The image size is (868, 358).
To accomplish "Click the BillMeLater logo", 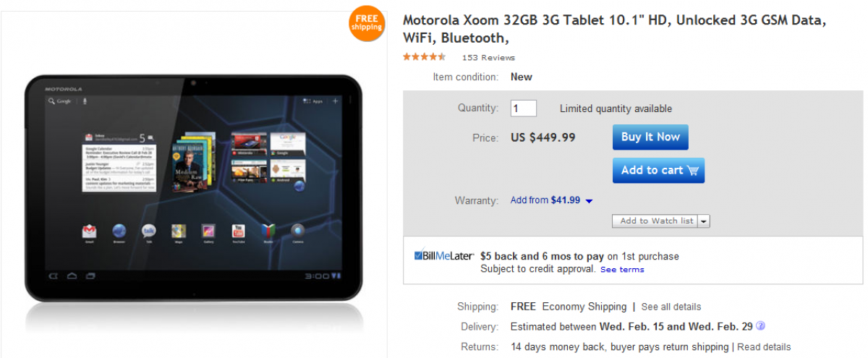I will (444, 256).
